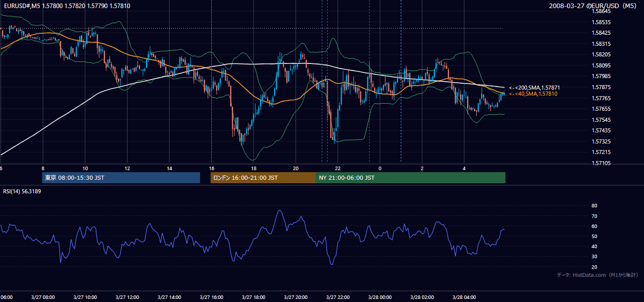Image resolution: width=644 pixels, height=302 pixels.
Task: Select the NY 21:00-06:00 JST session bar
Action: 411,178
